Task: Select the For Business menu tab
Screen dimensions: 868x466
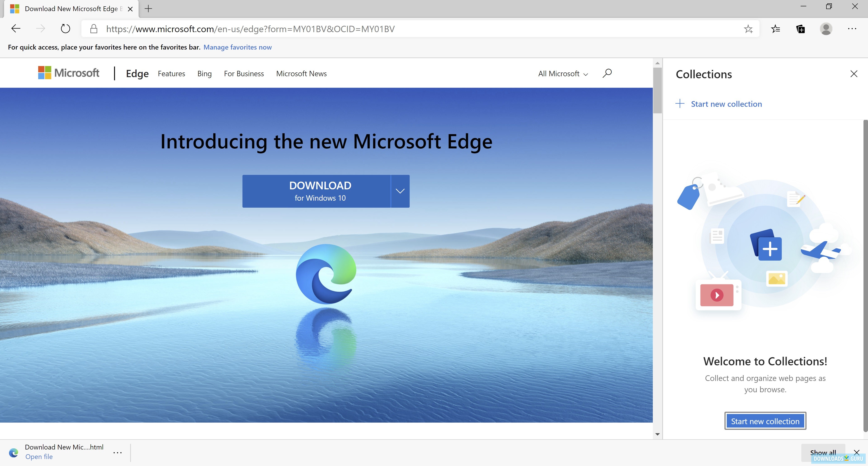Action: click(243, 73)
